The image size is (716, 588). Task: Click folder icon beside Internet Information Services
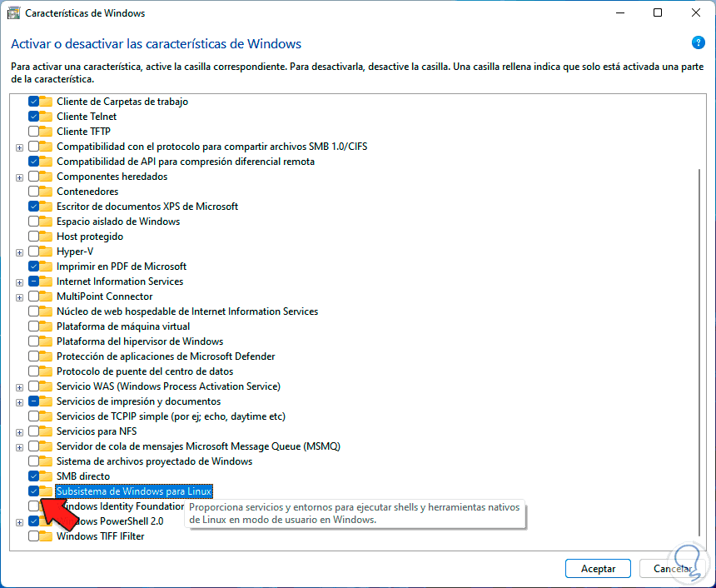tap(46, 282)
